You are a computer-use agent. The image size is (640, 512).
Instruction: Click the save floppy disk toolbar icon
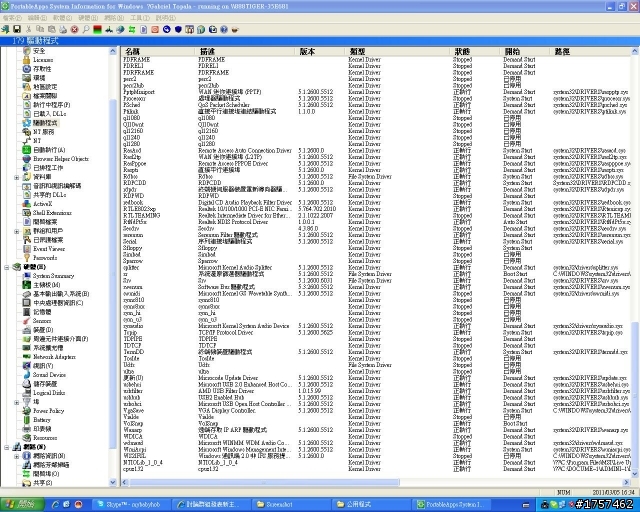click(17, 29)
